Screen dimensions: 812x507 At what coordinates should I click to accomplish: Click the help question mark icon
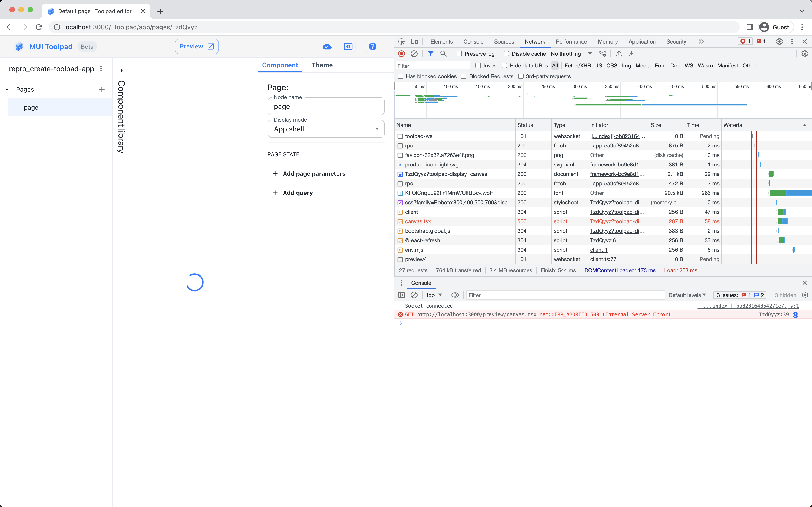point(372,47)
